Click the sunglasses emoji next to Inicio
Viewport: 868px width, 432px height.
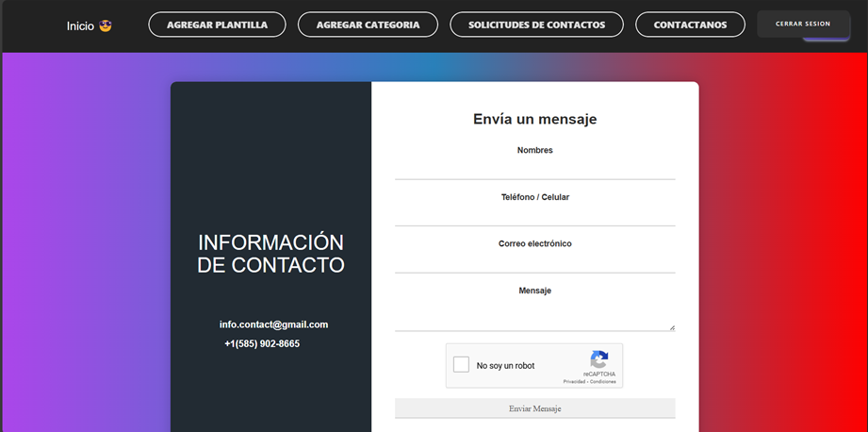pyautogui.click(x=106, y=25)
